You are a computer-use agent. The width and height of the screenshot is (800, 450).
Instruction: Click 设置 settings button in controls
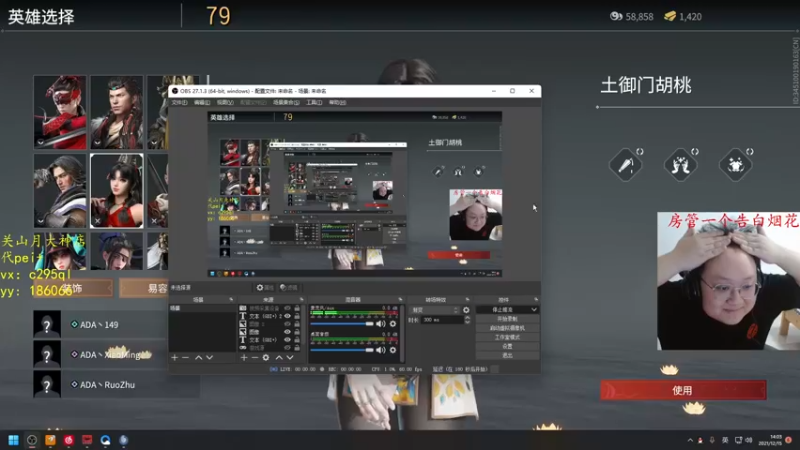coord(507,346)
